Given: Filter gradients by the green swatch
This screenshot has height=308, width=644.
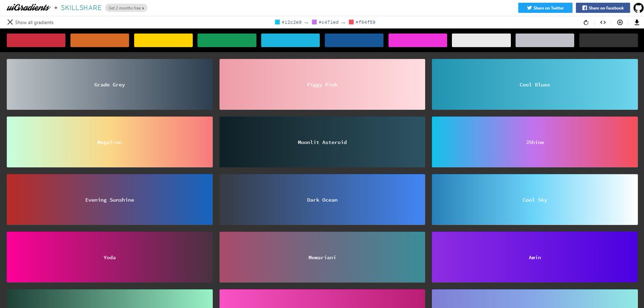Looking at the screenshot, I should pos(227,40).
